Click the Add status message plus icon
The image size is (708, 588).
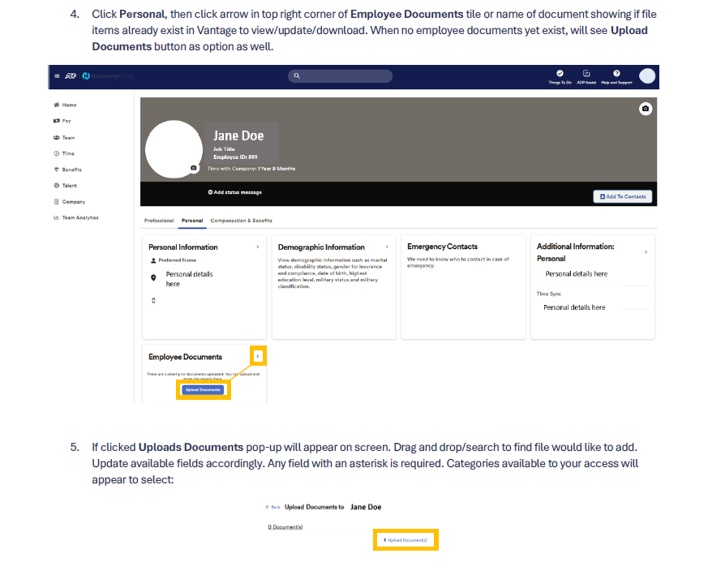(210, 192)
